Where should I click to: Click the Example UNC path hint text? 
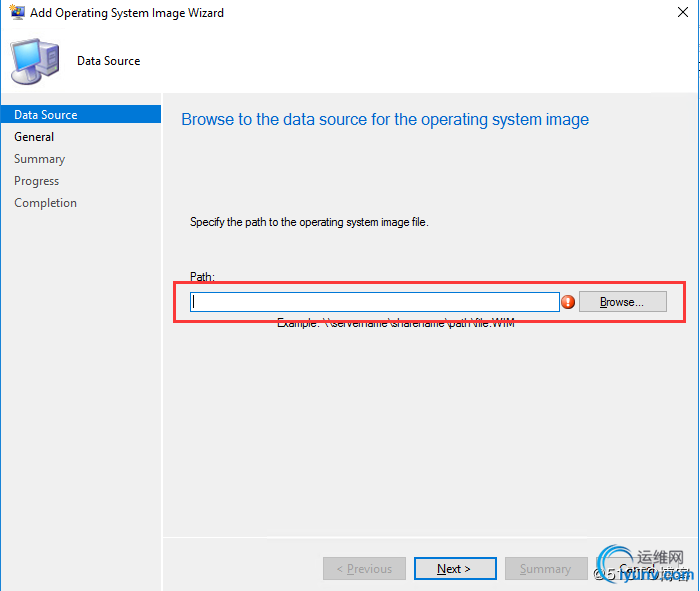tap(396, 323)
